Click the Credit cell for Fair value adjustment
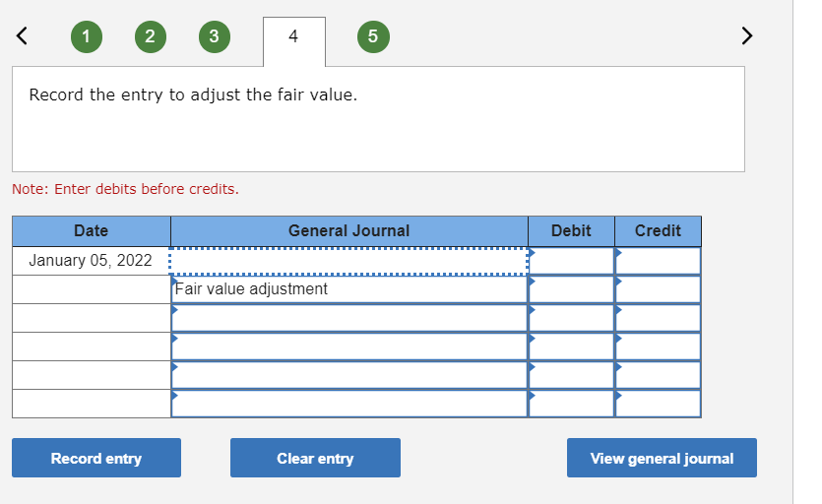822x504 pixels. point(658,289)
